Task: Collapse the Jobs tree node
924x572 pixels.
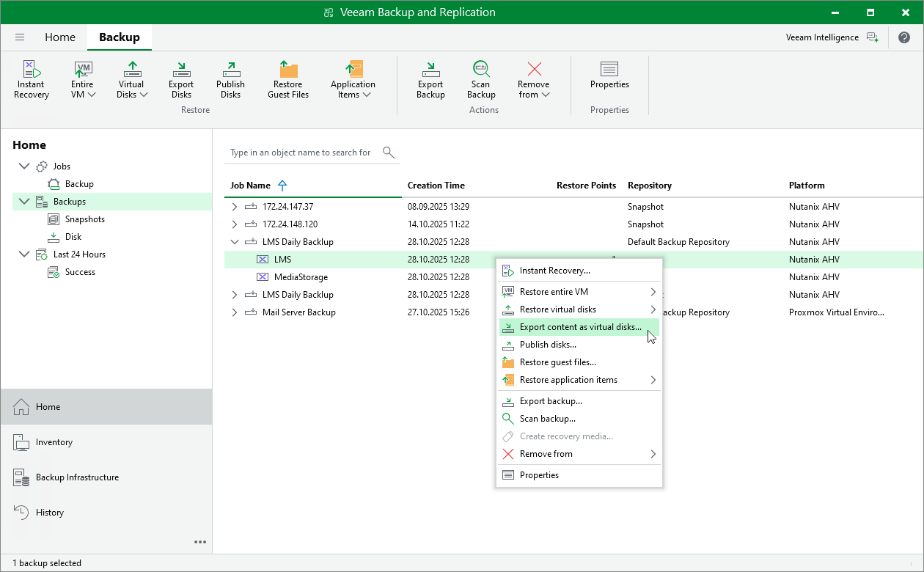Action: [x=24, y=166]
